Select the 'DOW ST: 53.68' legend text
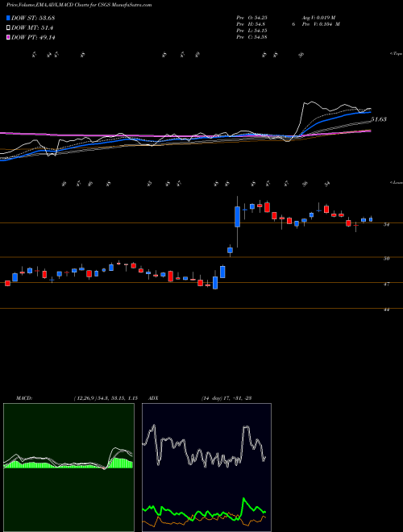403x532 pixels. click(33, 18)
